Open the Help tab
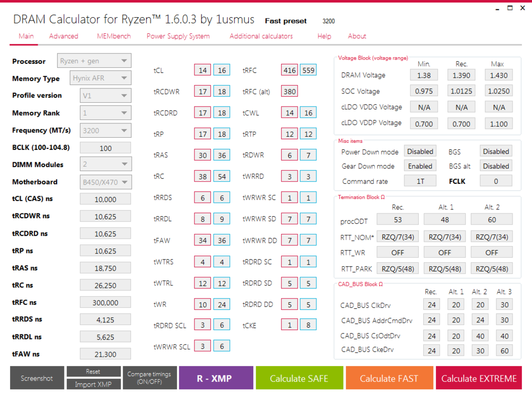This screenshot has width=532, height=400. [324, 36]
